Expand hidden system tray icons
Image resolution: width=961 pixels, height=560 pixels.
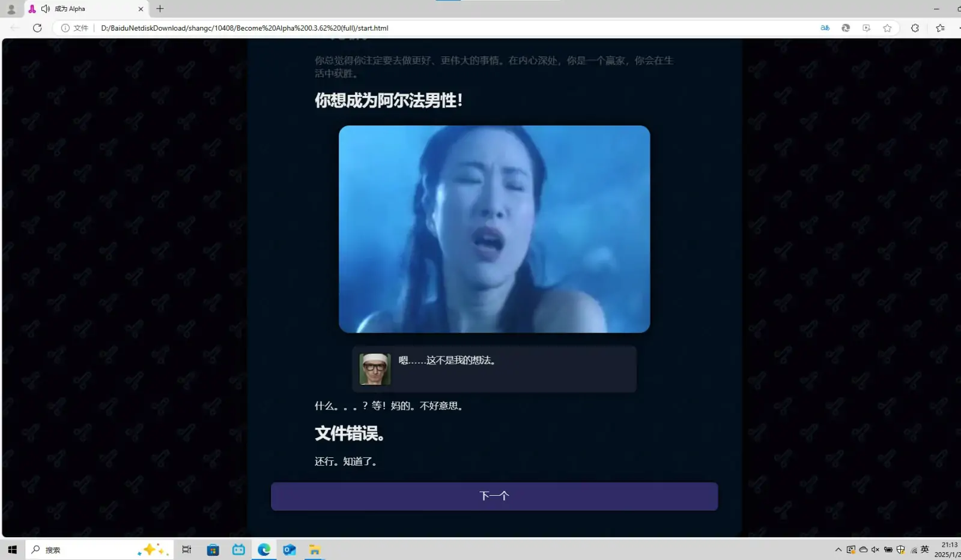838,549
